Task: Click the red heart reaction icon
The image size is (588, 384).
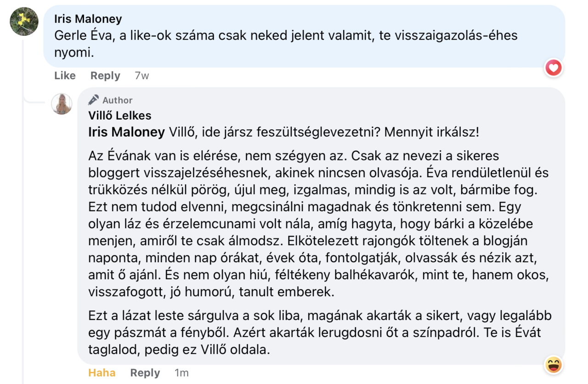Action: (x=554, y=69)
